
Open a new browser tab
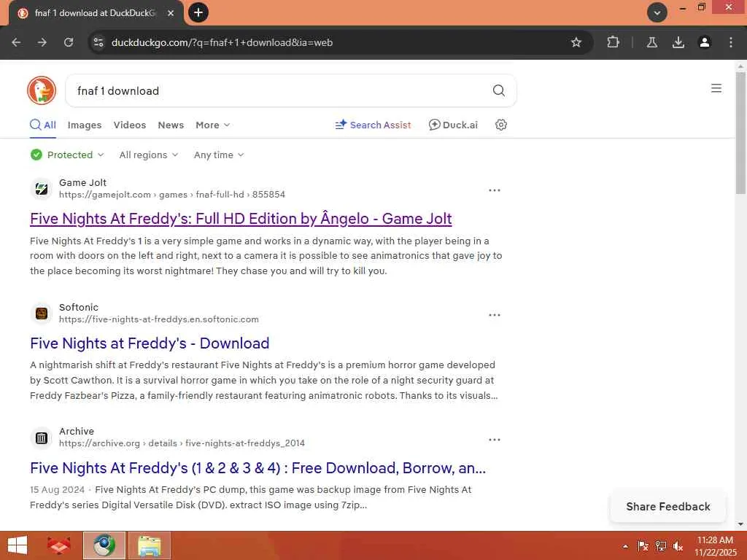[198, 12]
